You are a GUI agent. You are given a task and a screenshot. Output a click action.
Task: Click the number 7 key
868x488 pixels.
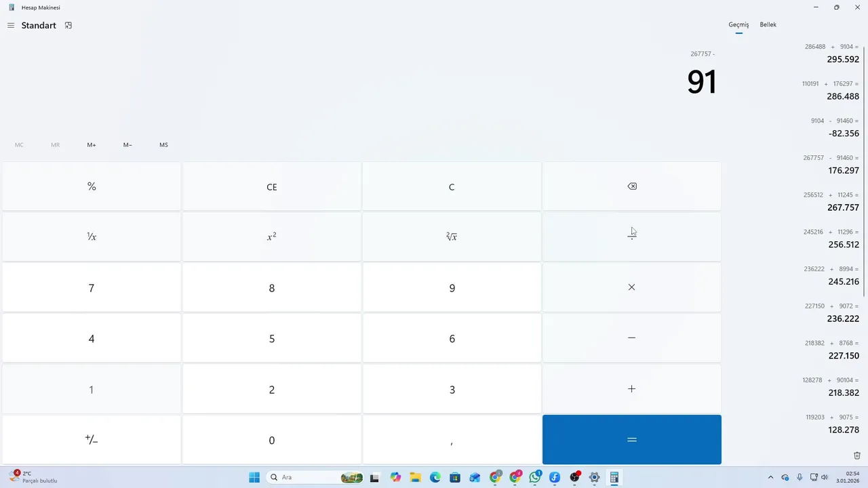pos(92,287)
